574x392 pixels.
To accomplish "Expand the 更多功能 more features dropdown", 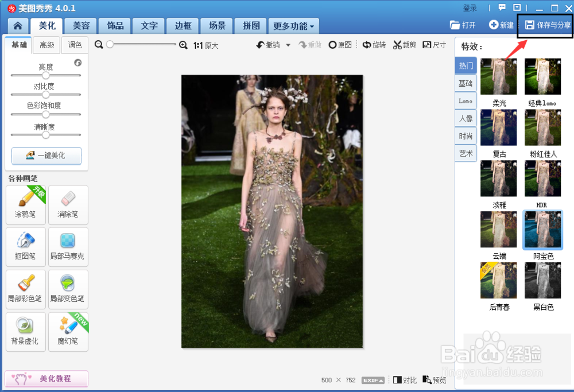I will pos(293,26).
